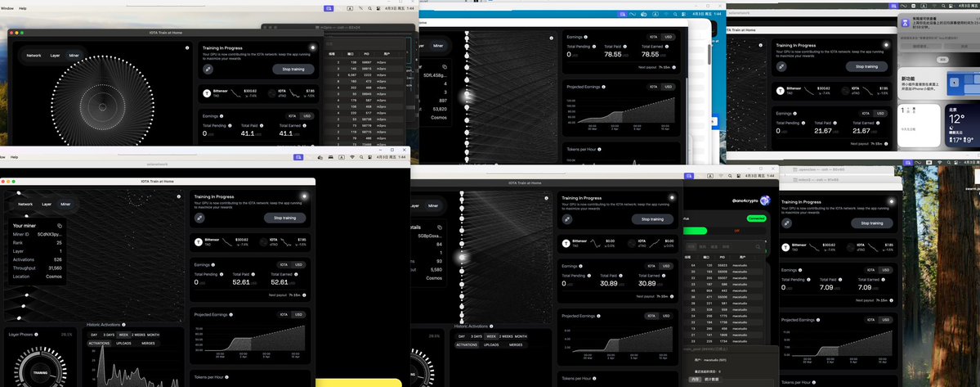Switch Earnings to USD in the 78.55 window

[x=668, y=37]
